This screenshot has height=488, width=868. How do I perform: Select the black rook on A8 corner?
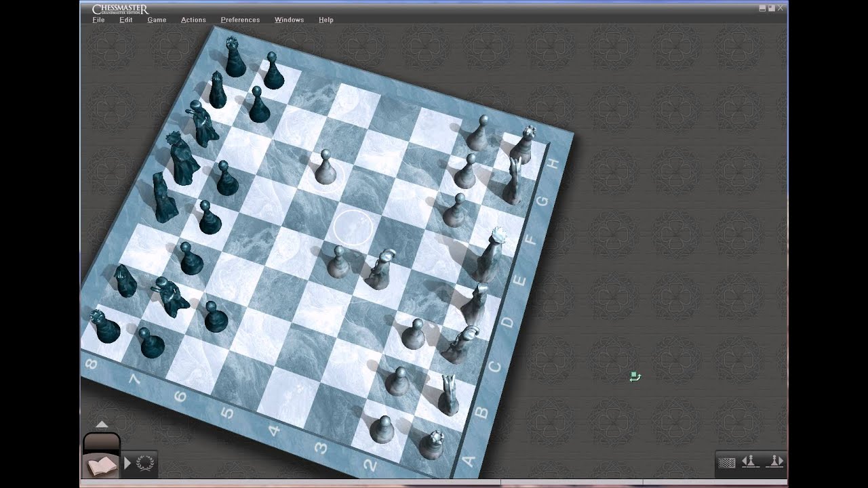click(106, 326)
